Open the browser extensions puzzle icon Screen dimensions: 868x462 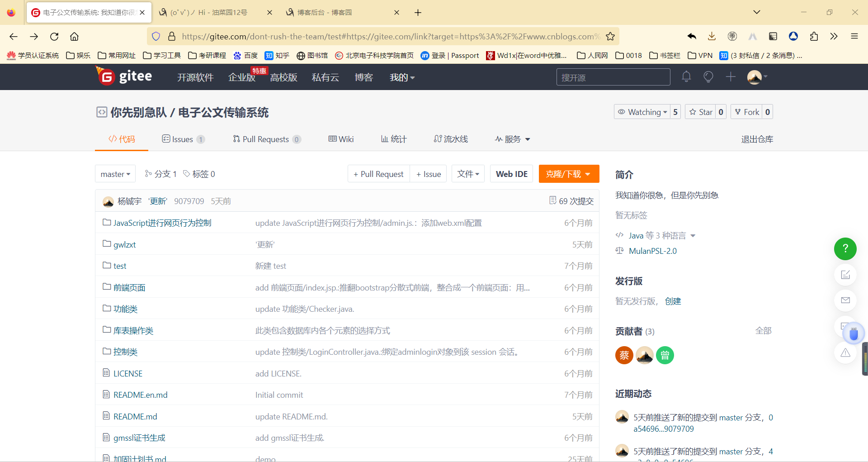pyautogui.click(x=814, y=36)
